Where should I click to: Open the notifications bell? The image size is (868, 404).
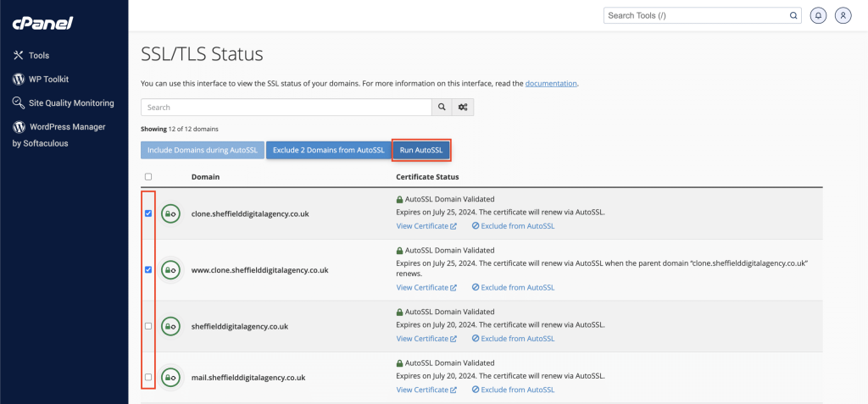818,15
